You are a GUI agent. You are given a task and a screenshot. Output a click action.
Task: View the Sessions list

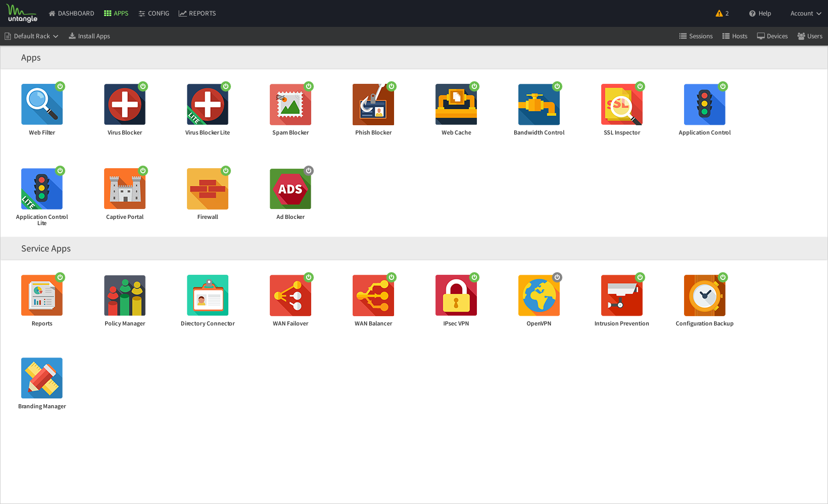point(696,36)
